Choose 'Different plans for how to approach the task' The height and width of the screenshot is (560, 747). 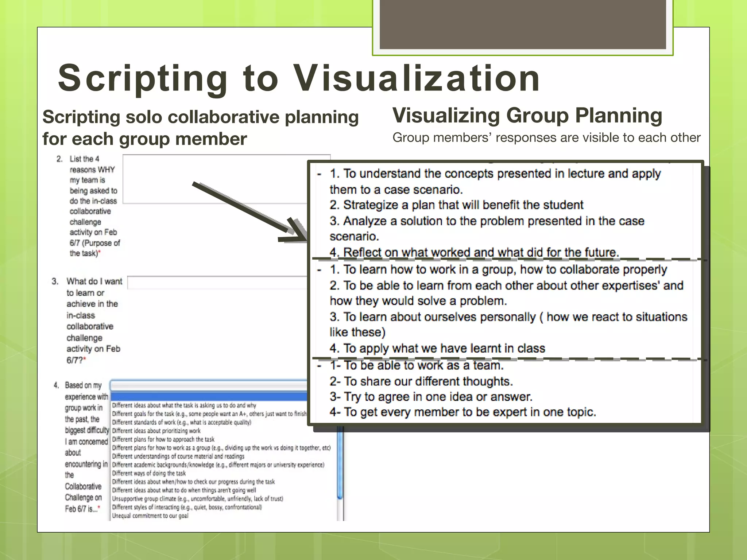pyautogui.click(x=163, y=439)
